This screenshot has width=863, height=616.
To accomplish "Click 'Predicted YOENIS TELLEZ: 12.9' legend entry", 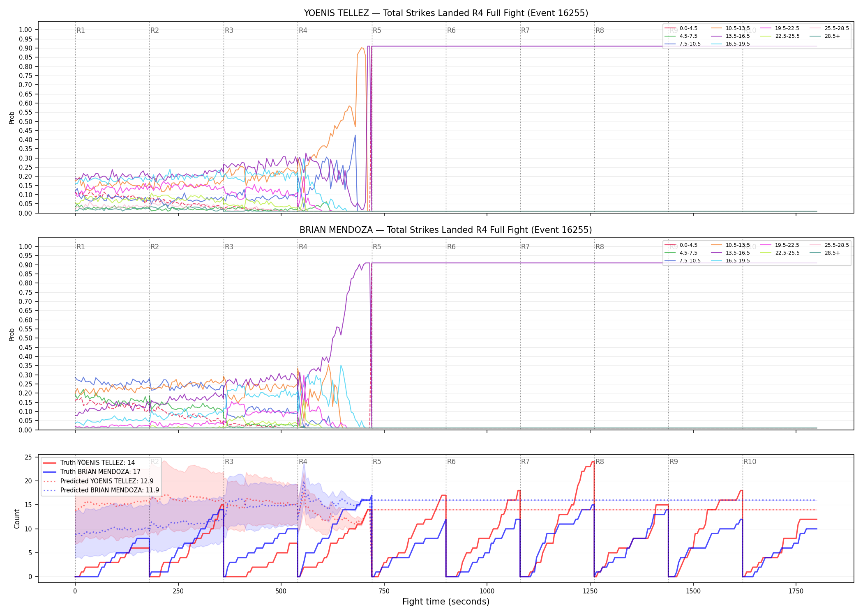I will pos(99,481).
